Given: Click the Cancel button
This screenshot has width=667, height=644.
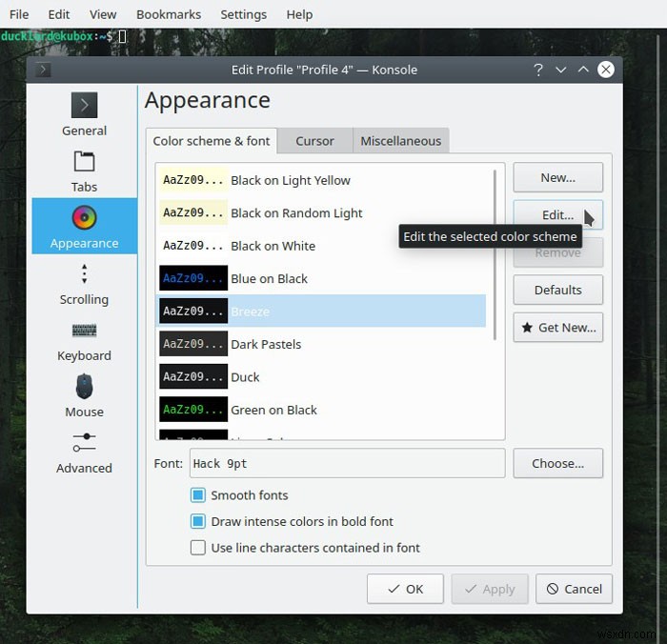Looking at the screenshot, I should [575, 589].
